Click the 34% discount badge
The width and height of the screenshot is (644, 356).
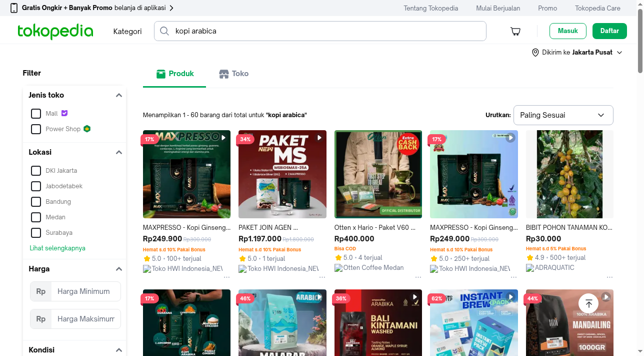point(245,139)
